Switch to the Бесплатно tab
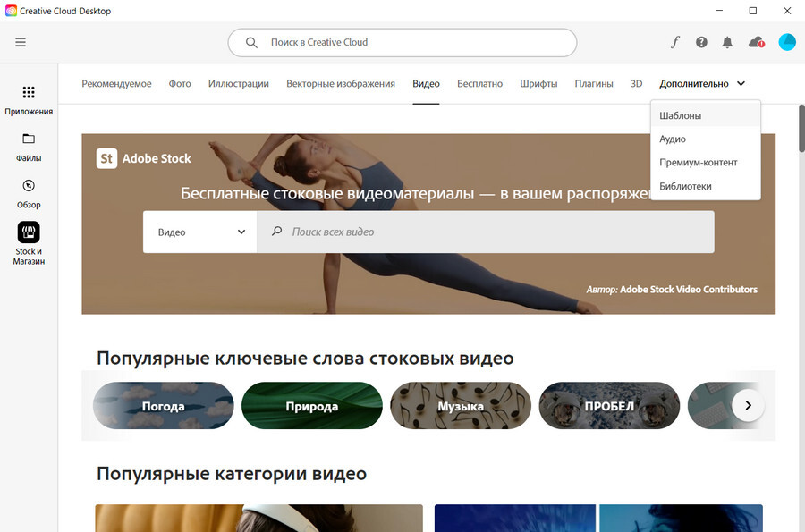 480,84
